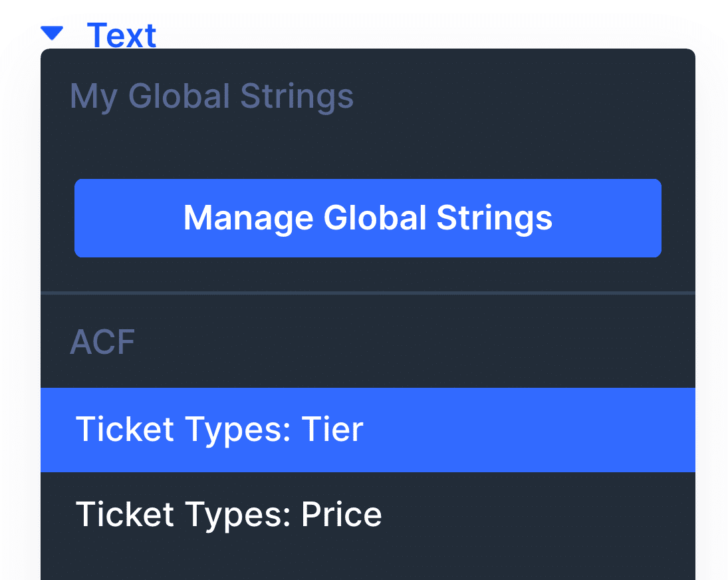The image size is (728, 580).
Task: Close the dropdown via the Text header
Action: click(x=121, y=35)
